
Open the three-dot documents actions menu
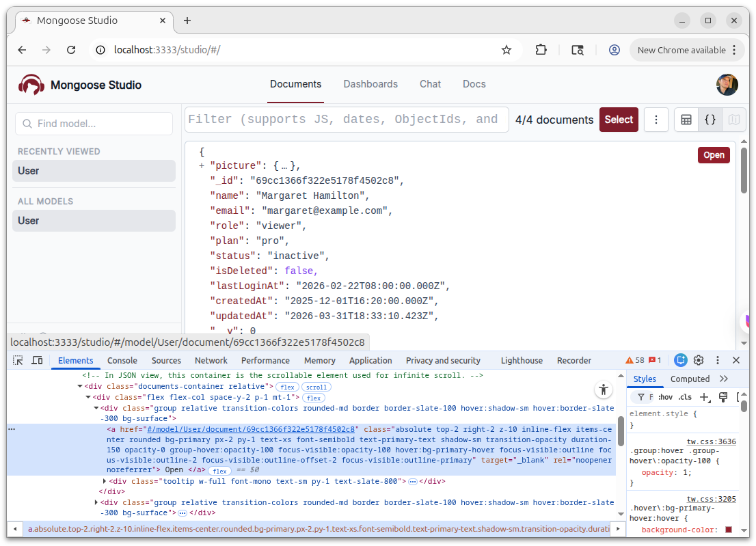(656, 120)
